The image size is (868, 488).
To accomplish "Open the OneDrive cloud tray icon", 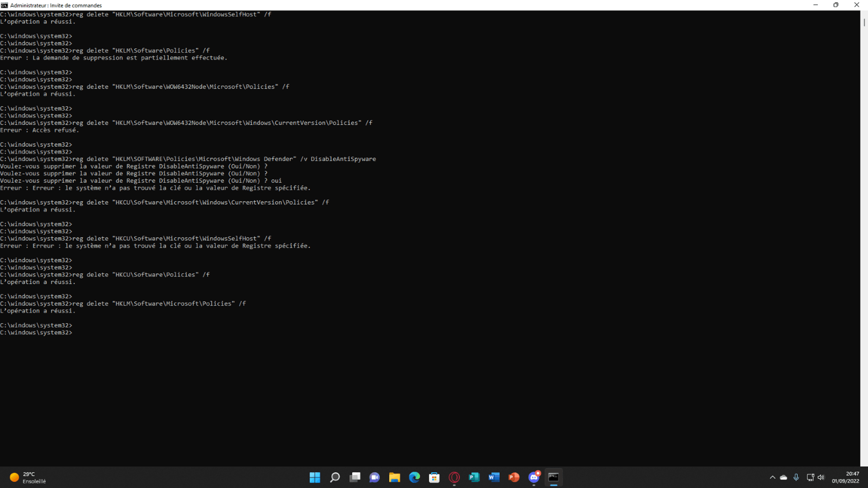I will (x=784, y=477).
